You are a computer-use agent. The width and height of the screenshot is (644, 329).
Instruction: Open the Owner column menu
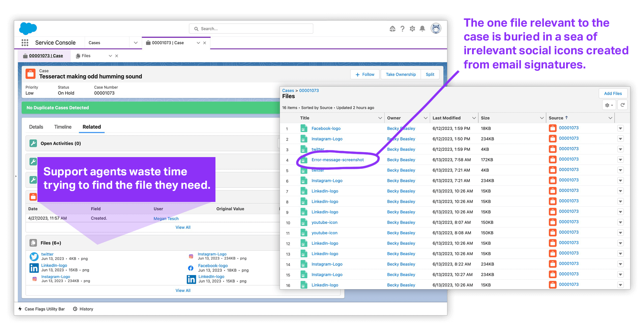tap(426, 118)
